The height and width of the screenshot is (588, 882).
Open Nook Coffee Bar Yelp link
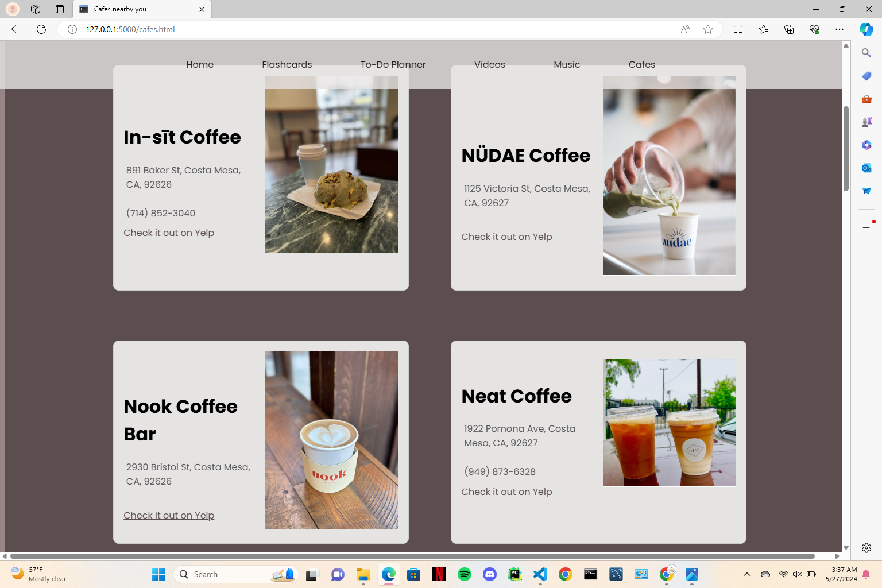coord(169,515)
